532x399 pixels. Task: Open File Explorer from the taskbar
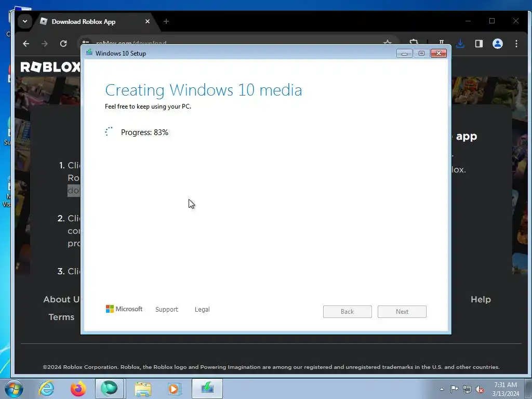point(143,389)
